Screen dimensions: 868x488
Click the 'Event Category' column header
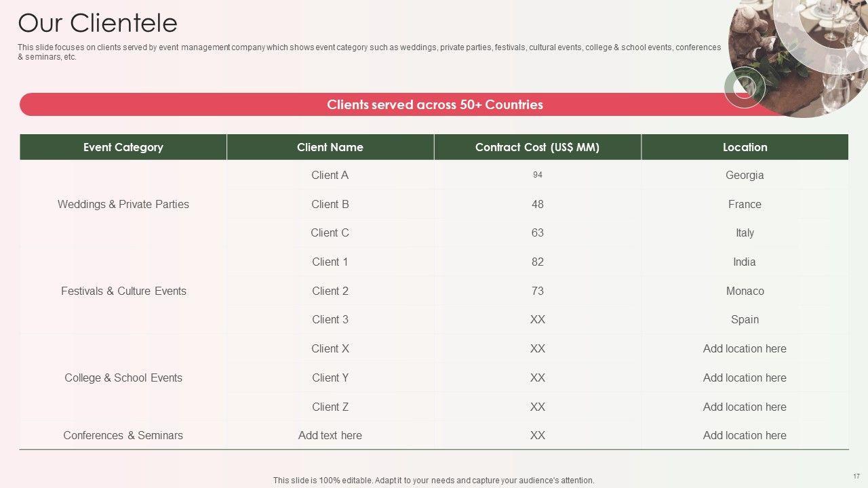tap(123, 147)
